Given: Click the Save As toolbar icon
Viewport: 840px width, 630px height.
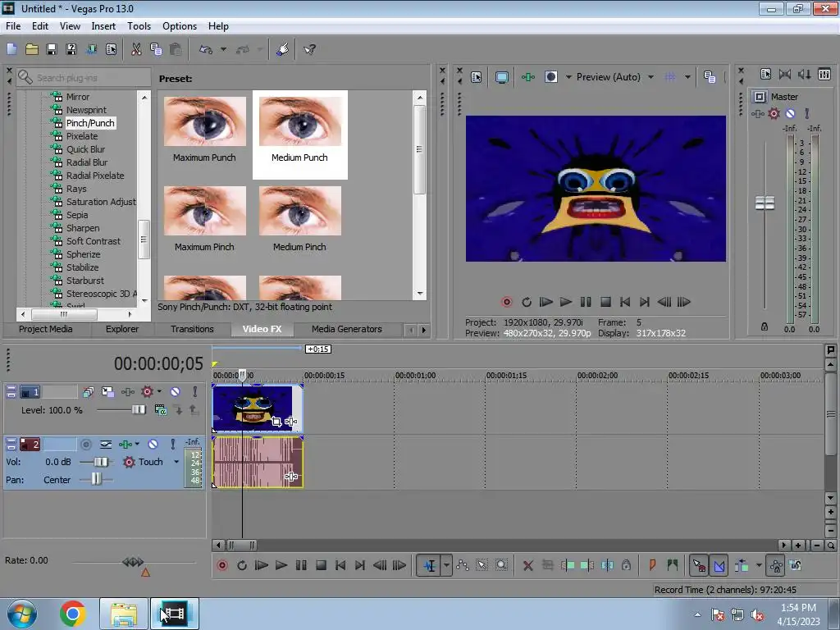Looking at the screenshot, I should click(71, 49).
